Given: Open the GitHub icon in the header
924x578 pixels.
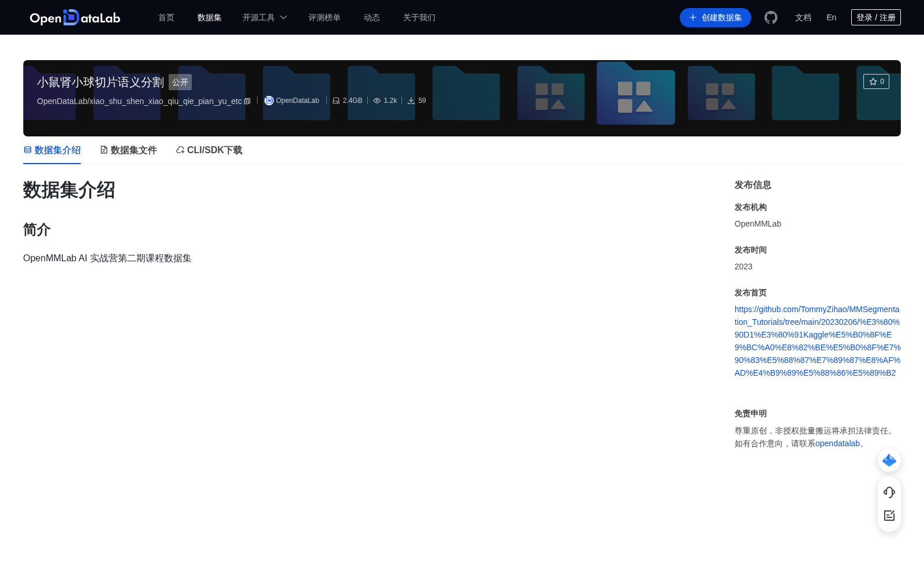Looking at the screenshot, I should click(x=771, y=17).
